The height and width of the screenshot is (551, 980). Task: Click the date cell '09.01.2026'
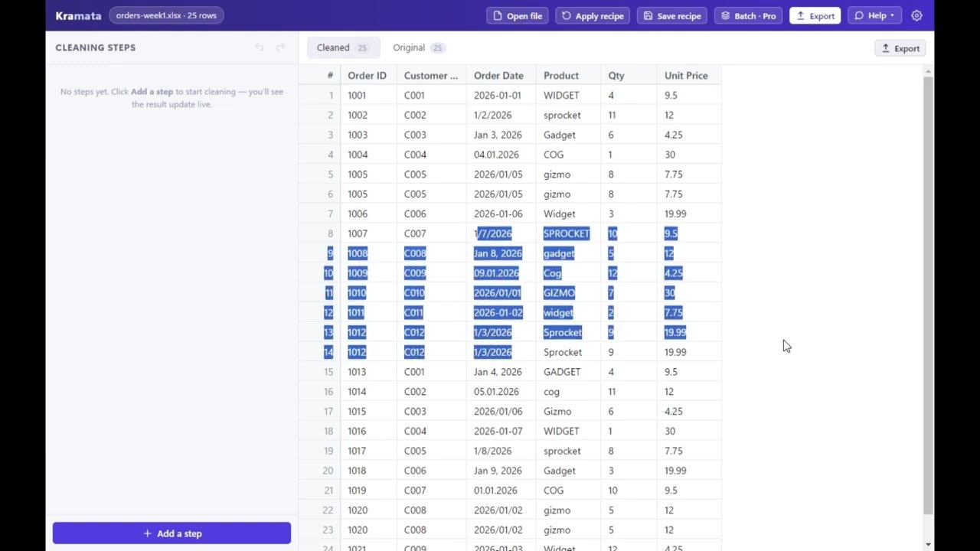(x=501, y=273)
